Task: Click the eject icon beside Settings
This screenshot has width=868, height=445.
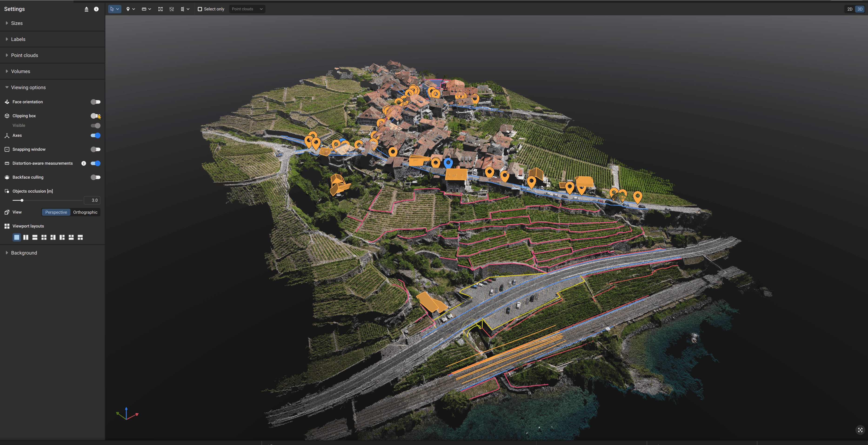Action: pyautogui.click(x=86, y=9)
